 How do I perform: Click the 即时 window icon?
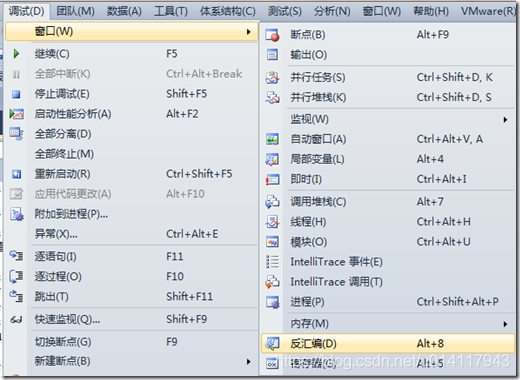272,180
